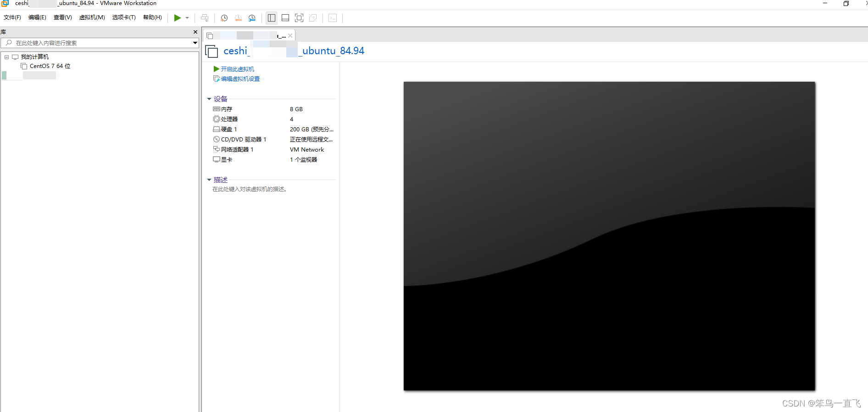Open the power options dropdown arrow
Image resolution: width=868 pixels, height=412 pixels.
point(187,18)
